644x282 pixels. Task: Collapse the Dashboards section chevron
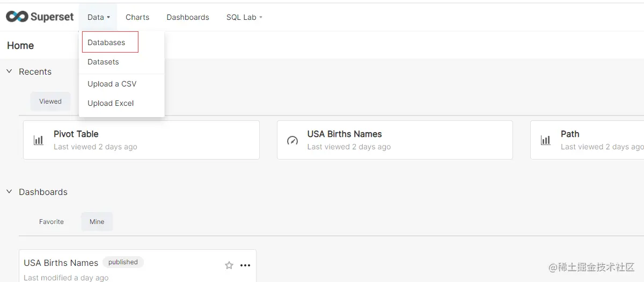pyautogui.click(x=9, y=192)
